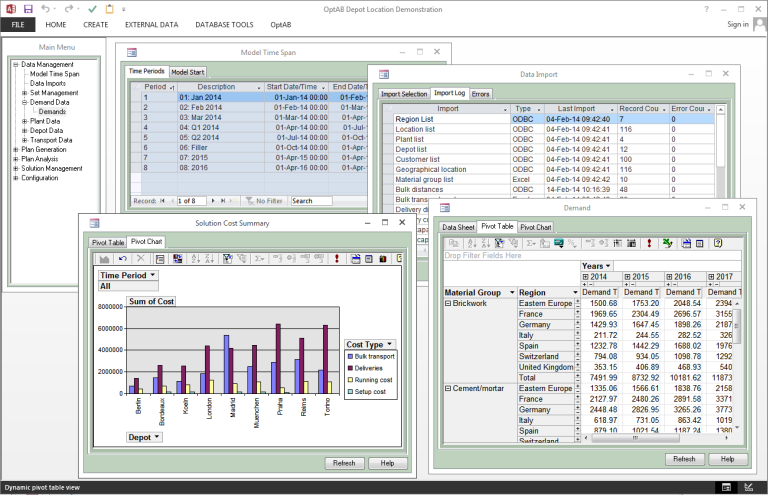Open the Depot field dropdown
This screenshot has width=768, height=495.
click(x=157, y=437)
